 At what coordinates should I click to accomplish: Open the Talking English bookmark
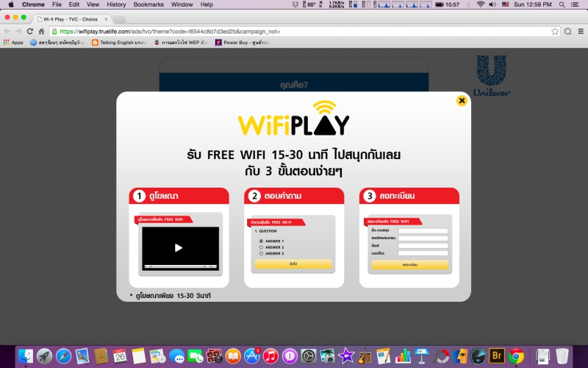pos(119,43)
